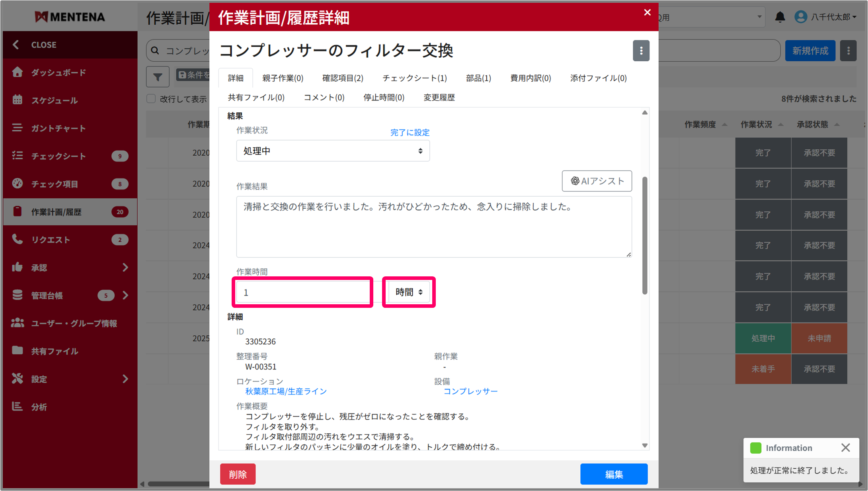Open the Analysis chart icon

click(18, 406)
